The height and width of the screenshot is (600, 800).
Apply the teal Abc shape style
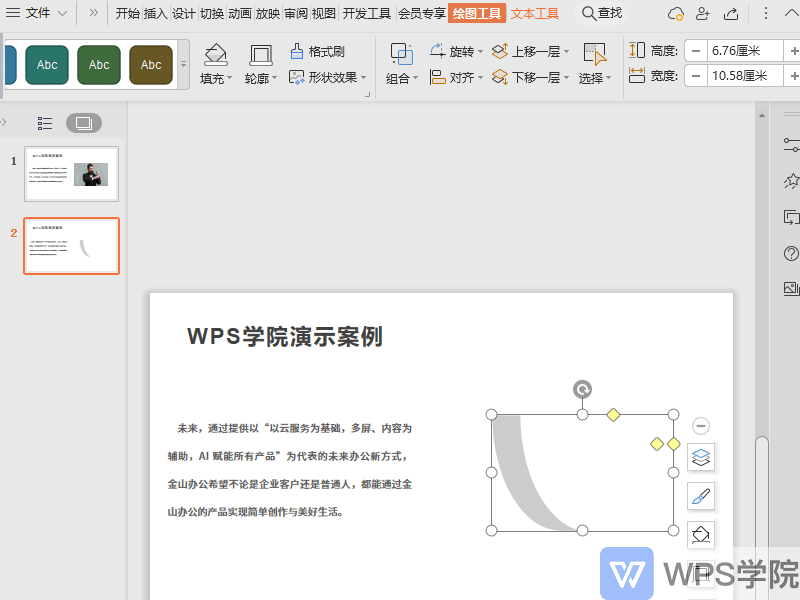46,65
